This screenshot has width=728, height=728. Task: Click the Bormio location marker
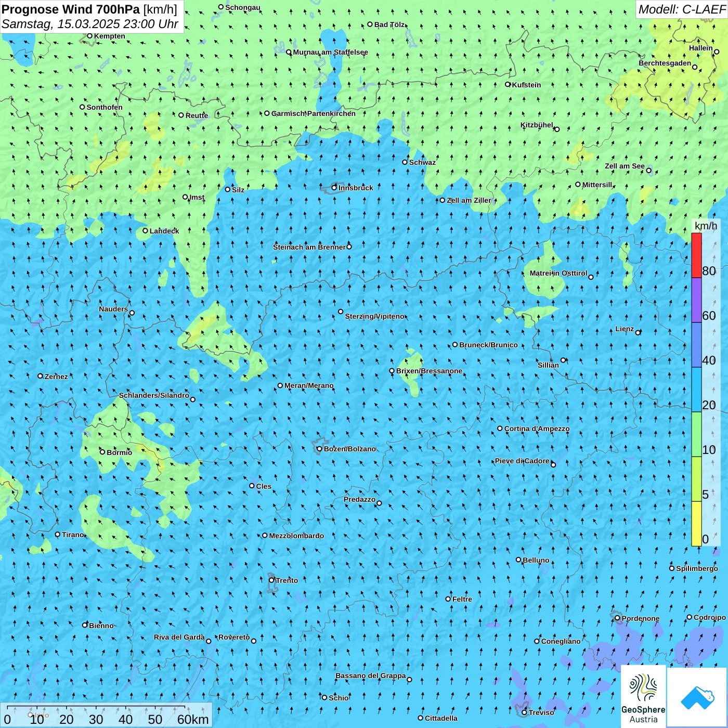tap(102, 452)
